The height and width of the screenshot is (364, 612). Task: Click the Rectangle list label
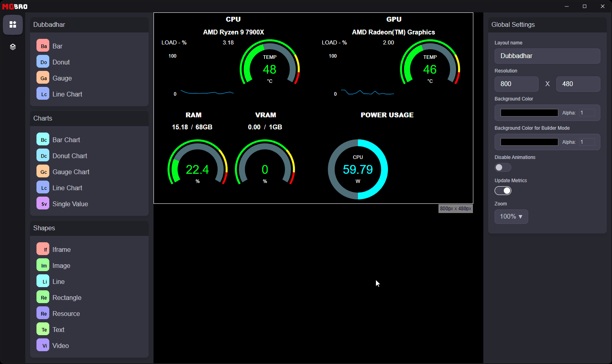click(x=67, y=298)
